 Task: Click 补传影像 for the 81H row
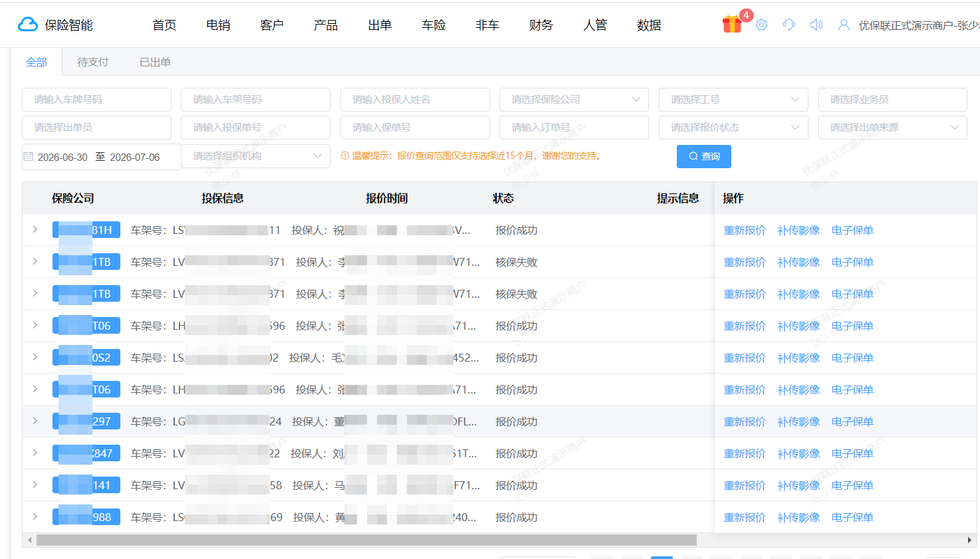click(798, 230)
